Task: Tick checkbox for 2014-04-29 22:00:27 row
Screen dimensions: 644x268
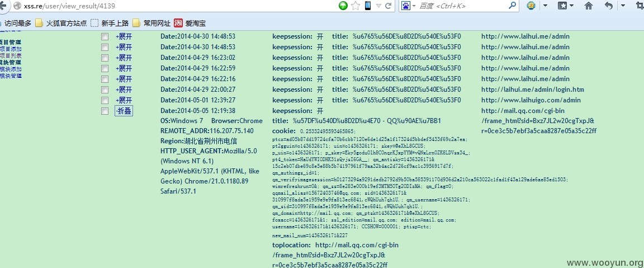Action: click(x=105, y=90)
